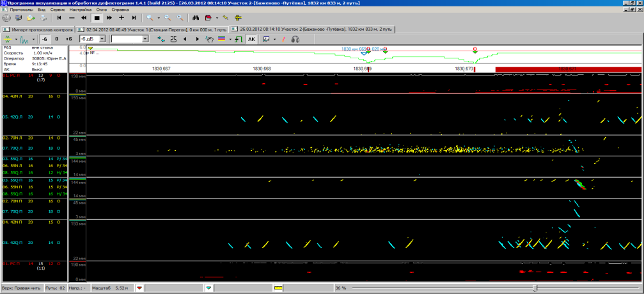Click the fast-forward double arrow button
The width and height of the screenshot is (644, 294).
tap(109, 19)
